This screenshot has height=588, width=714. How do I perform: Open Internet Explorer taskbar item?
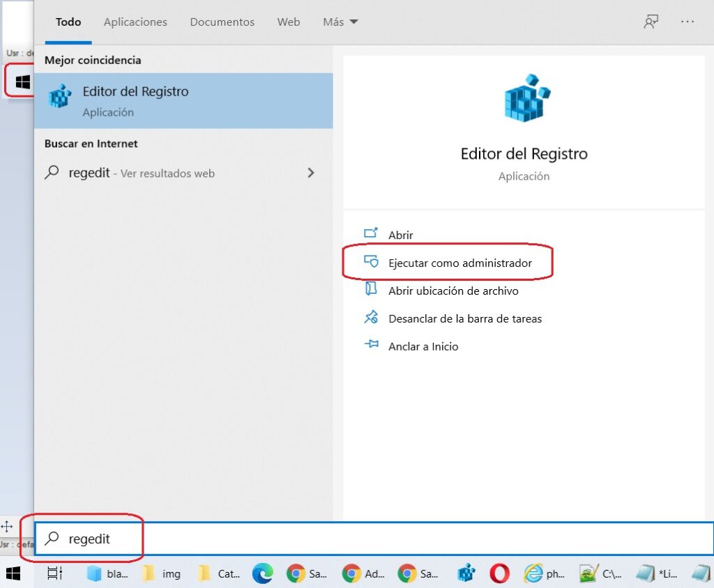[x=544, y=573]
